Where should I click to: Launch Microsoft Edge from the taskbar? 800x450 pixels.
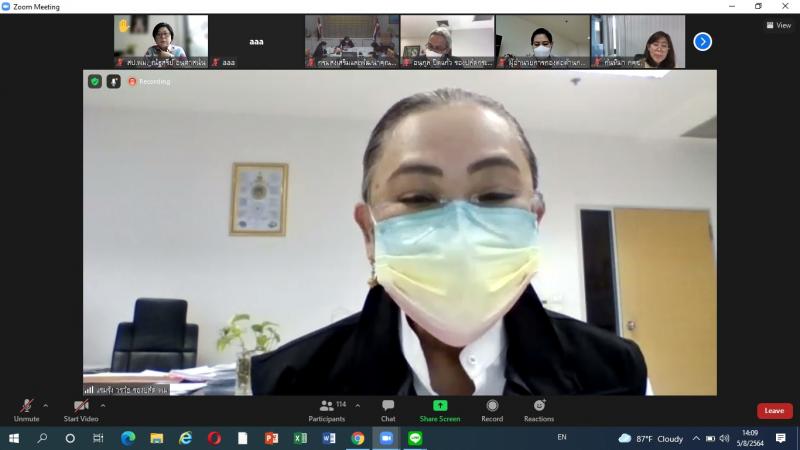(x=128, y=438)
